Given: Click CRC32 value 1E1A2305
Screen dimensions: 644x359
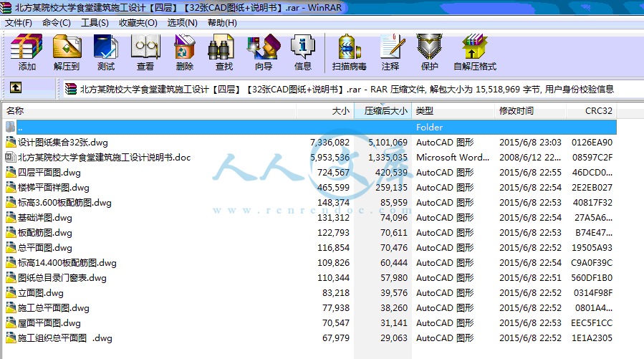Looking at the screenshot, I should (x=592, y=338).
